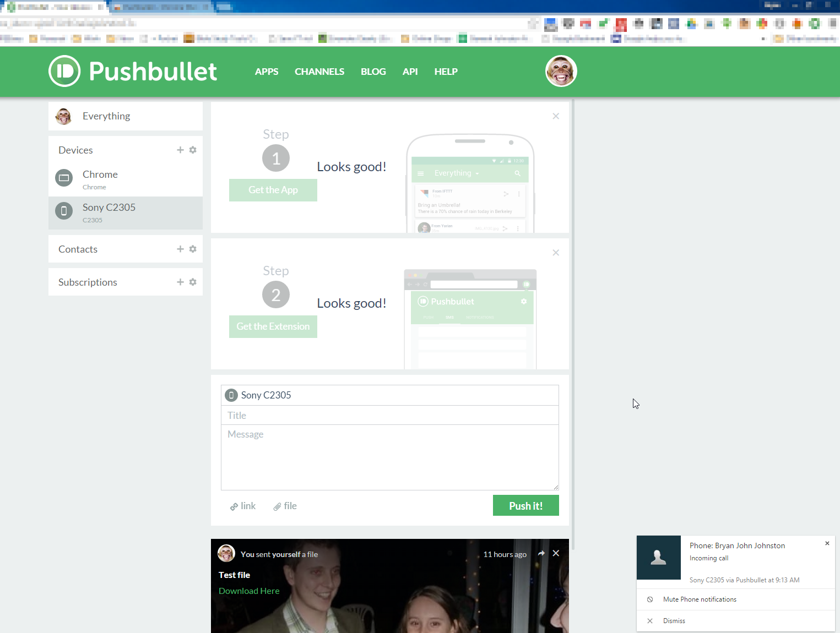Viewport: 840px width, 633px height.
Task: Share the Test file push via arrow icon
Action: [x=541, y=553]
